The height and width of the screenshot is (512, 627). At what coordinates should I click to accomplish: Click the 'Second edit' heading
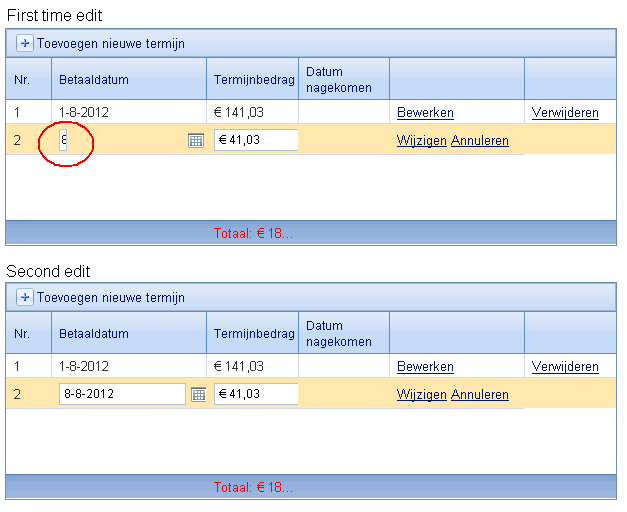coord(48,271)
